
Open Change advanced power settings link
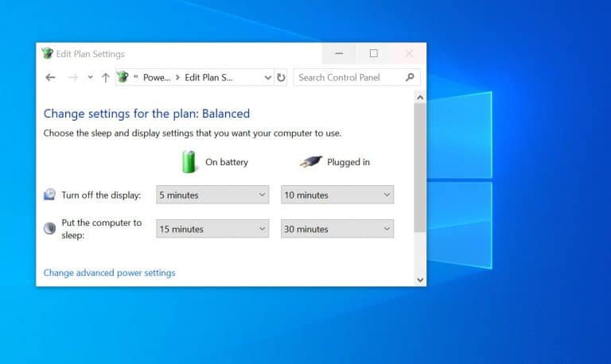pyautogui.click(x=110, y=273)
